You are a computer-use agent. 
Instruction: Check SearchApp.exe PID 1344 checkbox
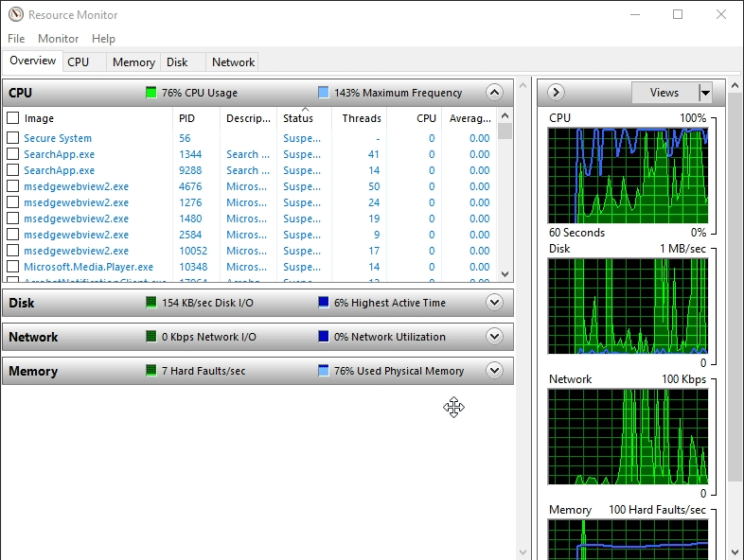point(13,153)
